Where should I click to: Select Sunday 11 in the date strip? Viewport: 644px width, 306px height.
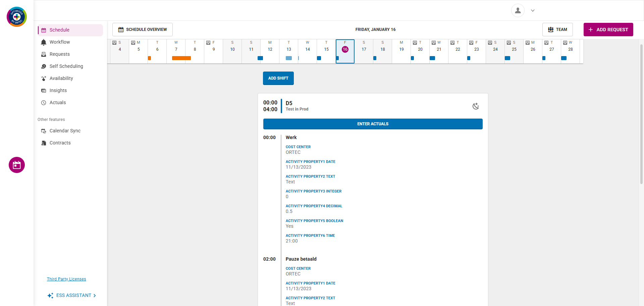pos(251,51)
